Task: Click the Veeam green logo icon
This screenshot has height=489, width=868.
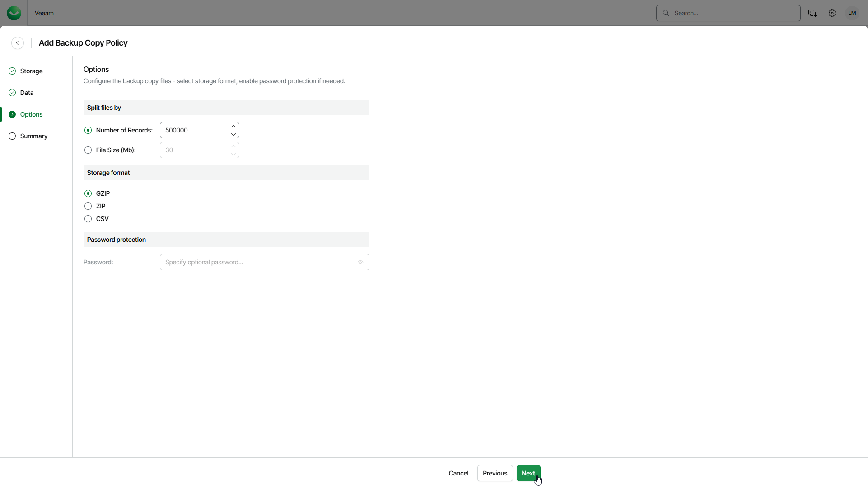Action: pos(14,13)
